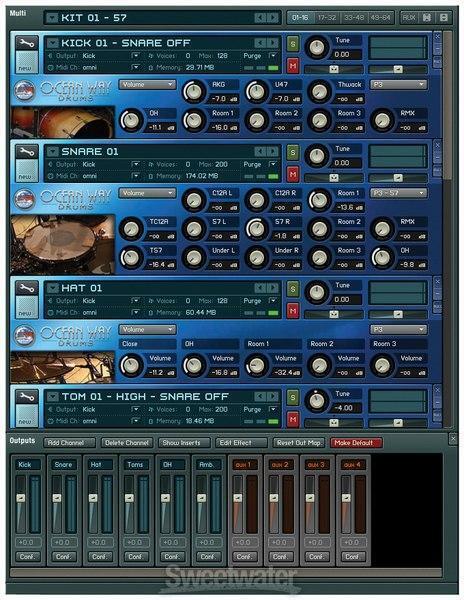
Task: Click the Tune value field of TOM 01
Action: click(x=346, y=408)
